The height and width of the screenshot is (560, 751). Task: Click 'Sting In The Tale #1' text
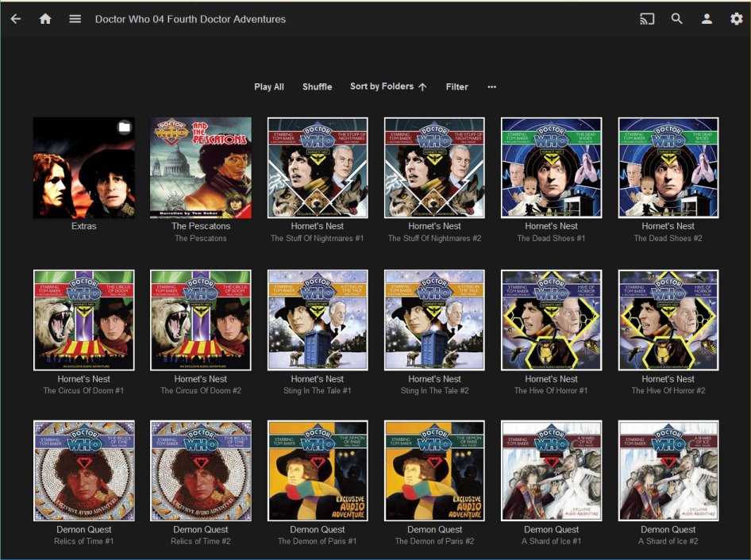coord(317,390)
